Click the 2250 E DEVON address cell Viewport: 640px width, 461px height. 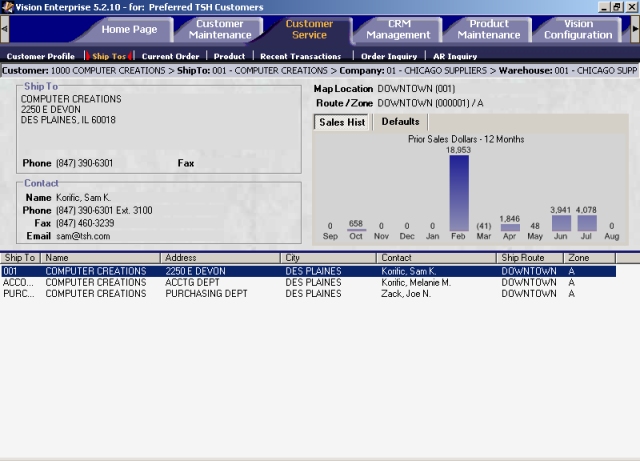195,271
